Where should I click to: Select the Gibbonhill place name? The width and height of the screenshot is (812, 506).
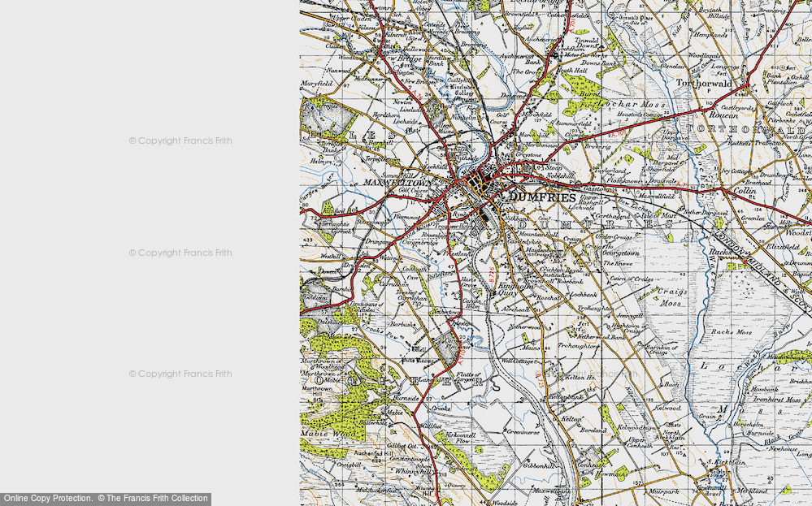[x=539, y=465]
